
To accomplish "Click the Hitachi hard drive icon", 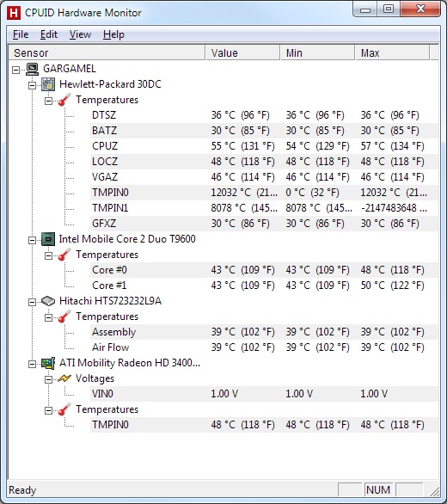I will 48,301.
